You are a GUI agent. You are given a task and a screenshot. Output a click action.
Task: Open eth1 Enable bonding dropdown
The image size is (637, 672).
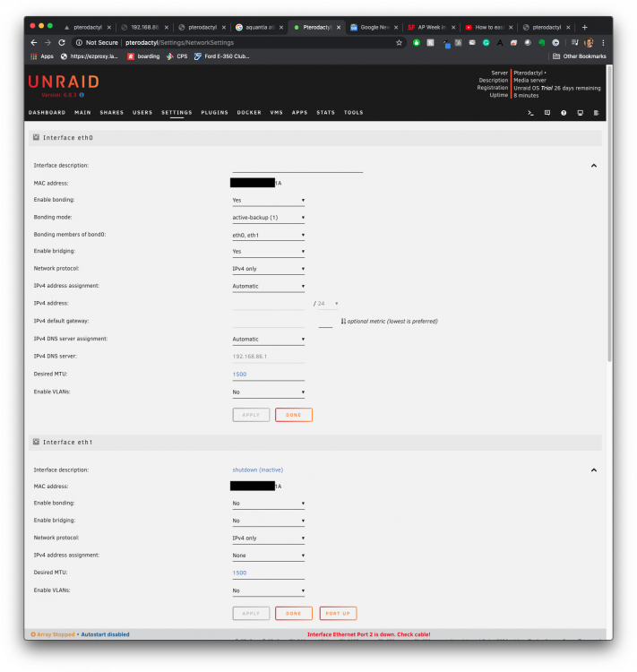[x=269, y=504]
